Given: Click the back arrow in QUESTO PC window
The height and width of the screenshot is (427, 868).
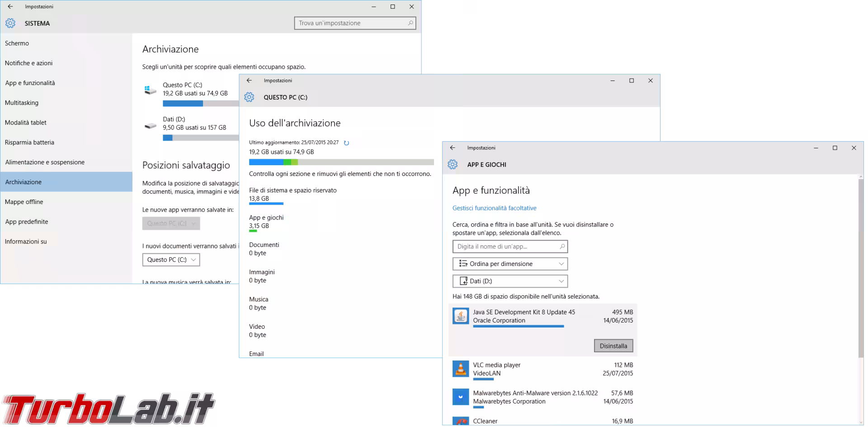Looking at the screenshot, I should pyautogui.click(x=250, y=81).
